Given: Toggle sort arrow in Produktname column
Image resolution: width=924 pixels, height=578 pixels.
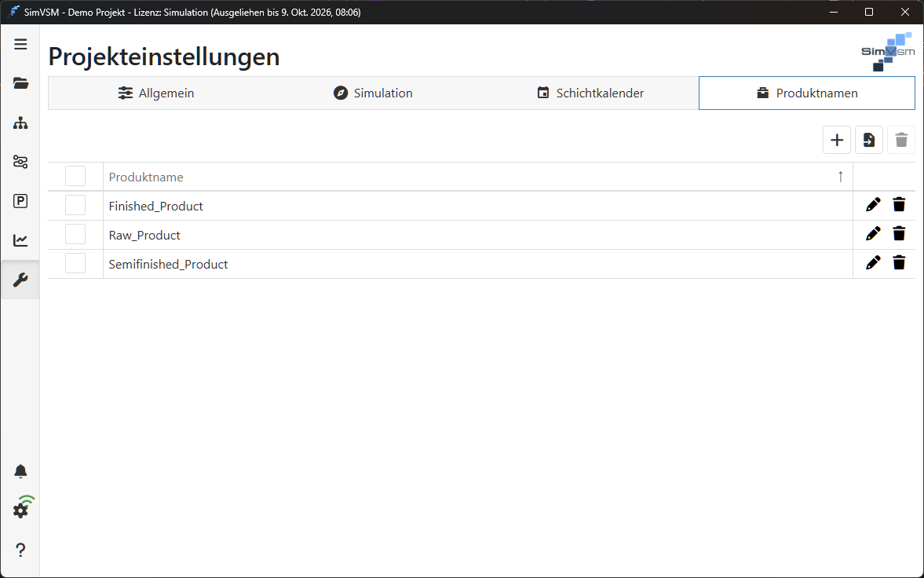Looking at the screenshot, I should point(841,177).
